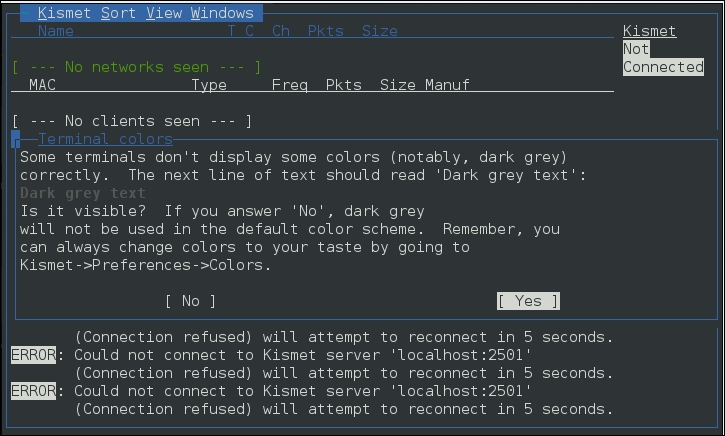This screenshot has width=725, height=436.
Task: Click the MAC column header in client list
Action: click(x=43, y=85)
